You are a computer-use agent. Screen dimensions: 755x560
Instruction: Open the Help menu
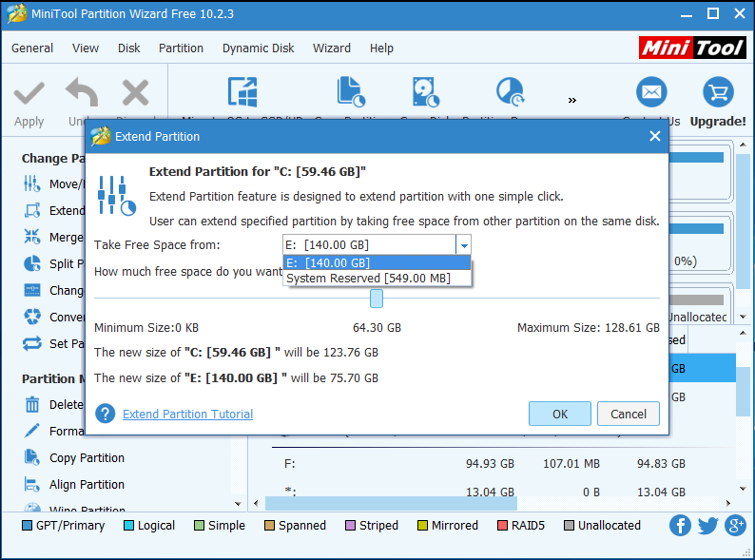(381, 48)
